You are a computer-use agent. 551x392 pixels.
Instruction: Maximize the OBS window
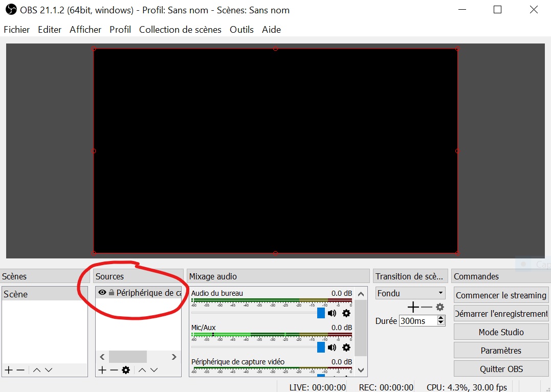(498, 10)
